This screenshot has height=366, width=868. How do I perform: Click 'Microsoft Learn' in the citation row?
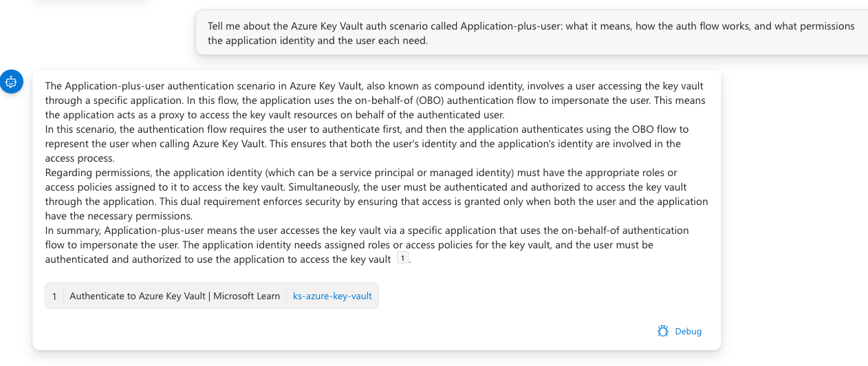(x=246, y=296)
